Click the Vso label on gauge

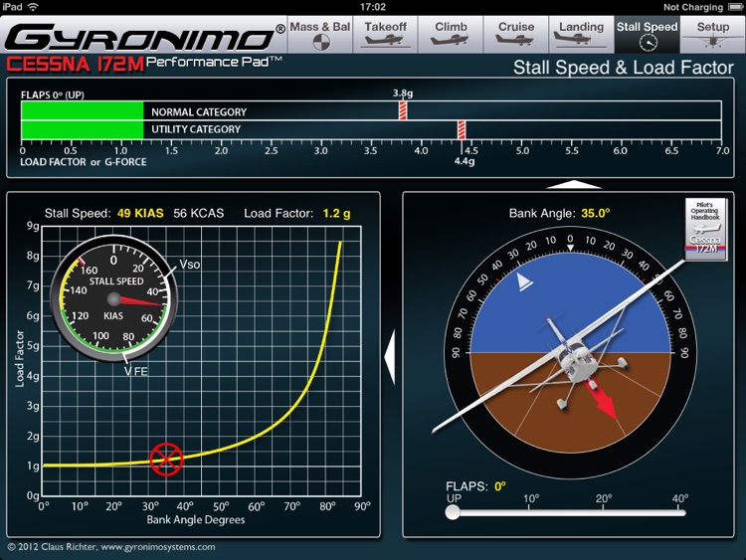189,265
